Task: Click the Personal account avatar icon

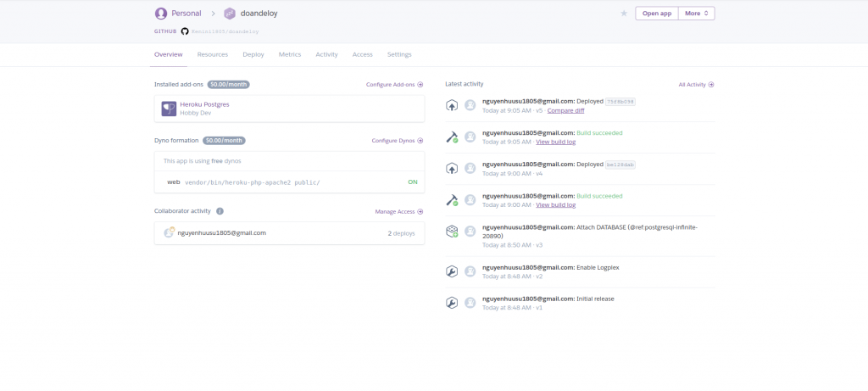Action: (161, 14)
